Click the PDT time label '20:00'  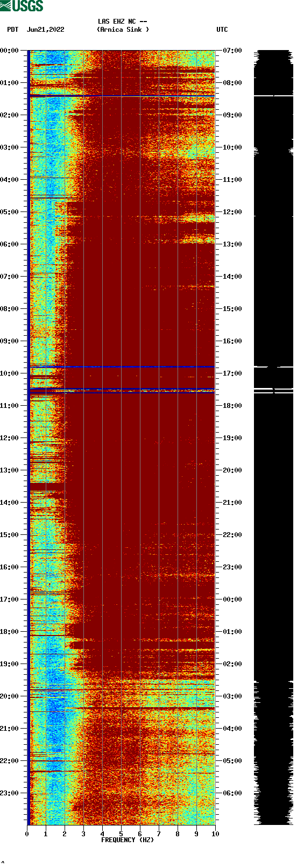point(9,696)
